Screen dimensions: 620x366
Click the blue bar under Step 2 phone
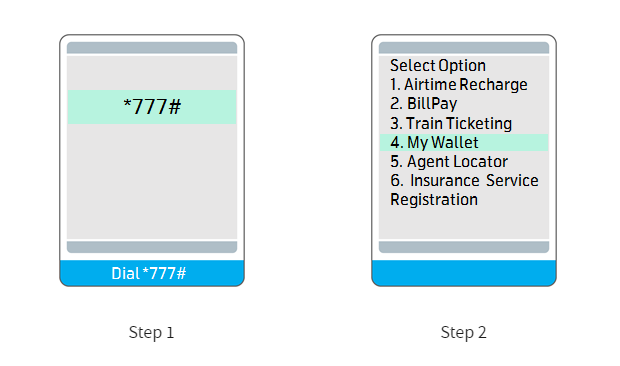pos(464,273)
